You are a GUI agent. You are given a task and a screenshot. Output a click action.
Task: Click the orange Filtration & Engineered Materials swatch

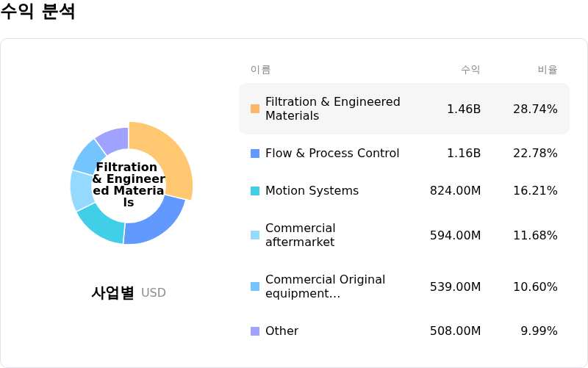pyautogui.click(x=255, y=109)
